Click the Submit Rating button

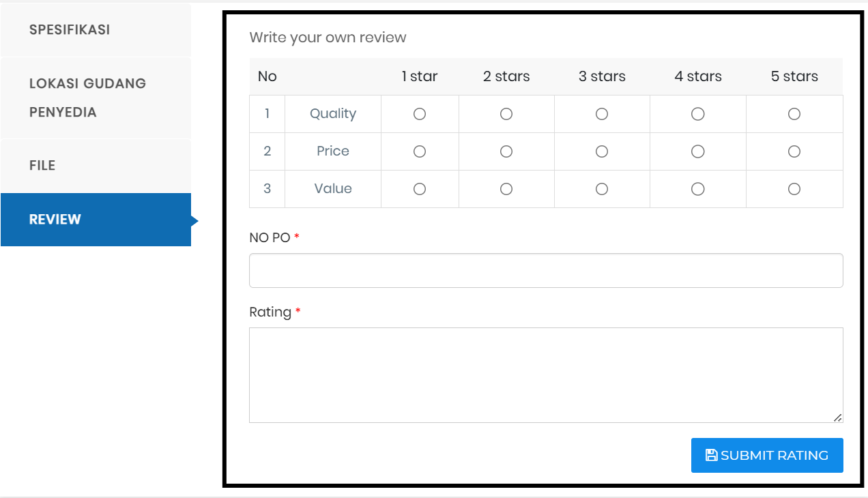pos(767,455)
